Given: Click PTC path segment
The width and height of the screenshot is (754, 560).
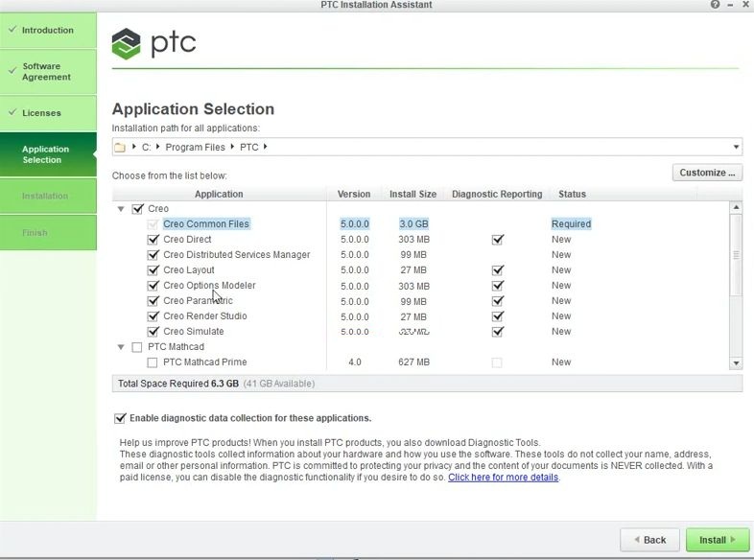Looking at the screenshot, I should click(x=249, y=147).
